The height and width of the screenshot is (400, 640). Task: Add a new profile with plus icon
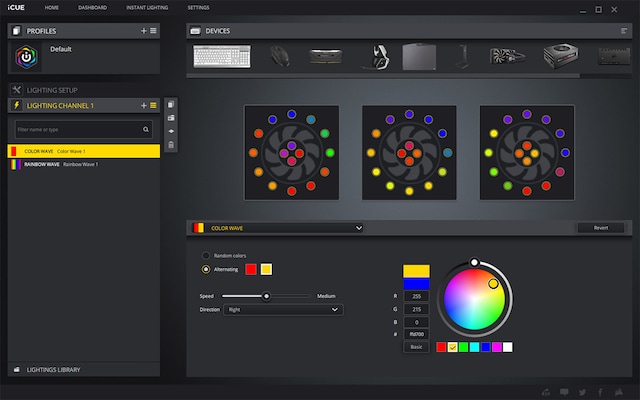click(x=143, y=31)
